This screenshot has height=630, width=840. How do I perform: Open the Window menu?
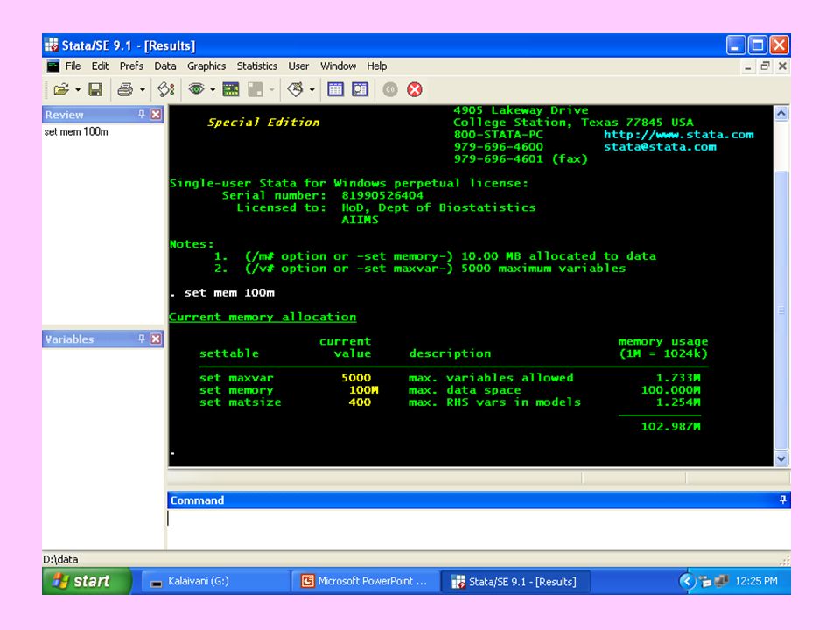[338, 66]
